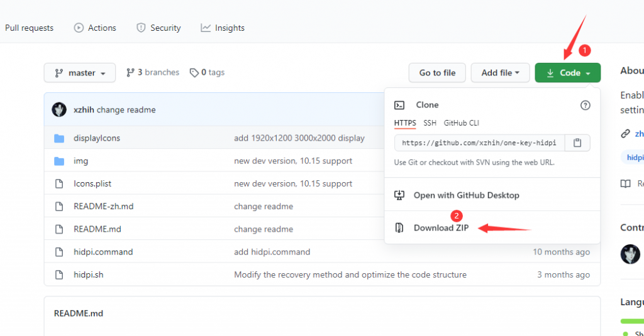Screen dimensions: 644x336
Task: Open the displayIcons folder
Action: [x=97, y=138]
